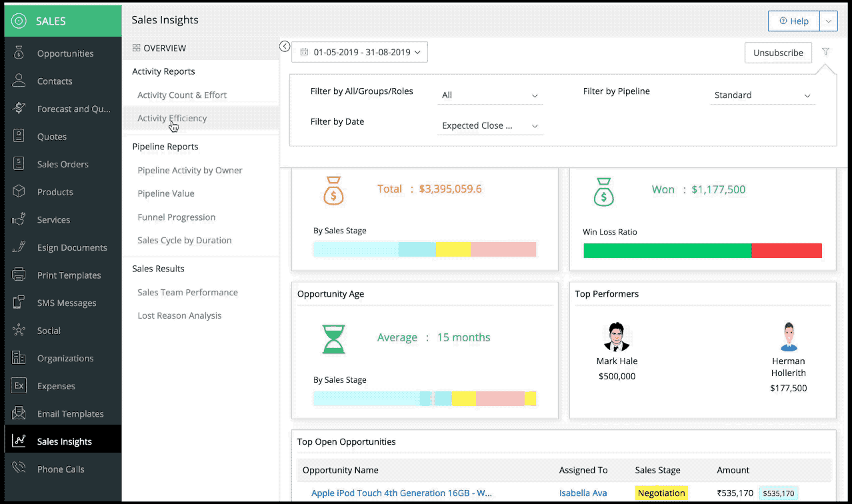Screen dimensions: 852x504
Task: Open the Lost Reason Analysis report
Action: coord(179,315)
